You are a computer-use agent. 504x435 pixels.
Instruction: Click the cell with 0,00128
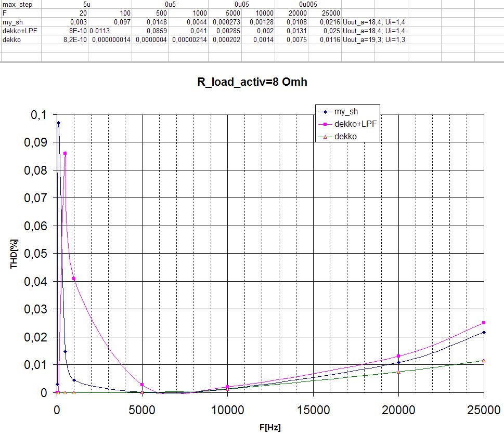(x=258, y=22)
